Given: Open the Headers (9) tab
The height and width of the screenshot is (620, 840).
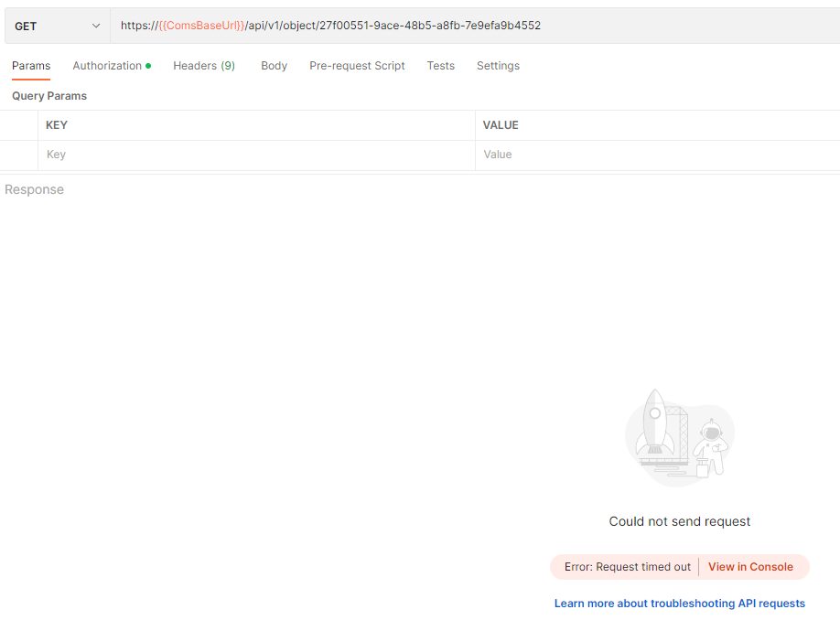Looking at the screenshot, I should (203, 65).
